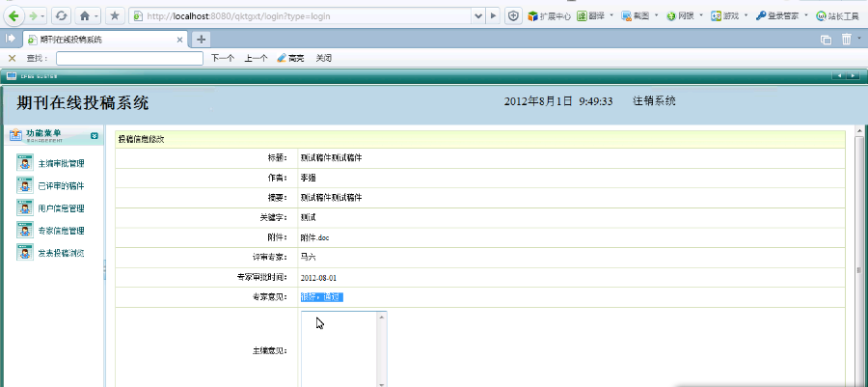This screenshot has width=868, height=387.
Task: Close the find bar with the X icon
Action: pyautogui.click(x=12, y=58)
